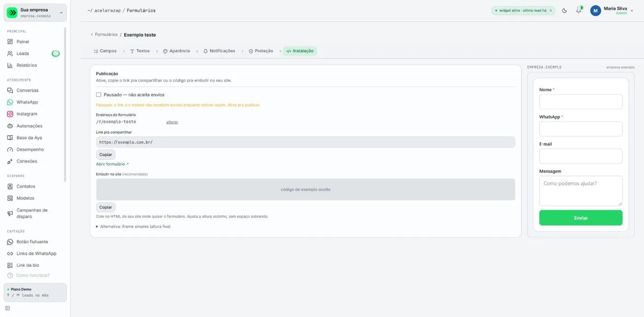Switch to the Proteção tab

tap(261, 51)
